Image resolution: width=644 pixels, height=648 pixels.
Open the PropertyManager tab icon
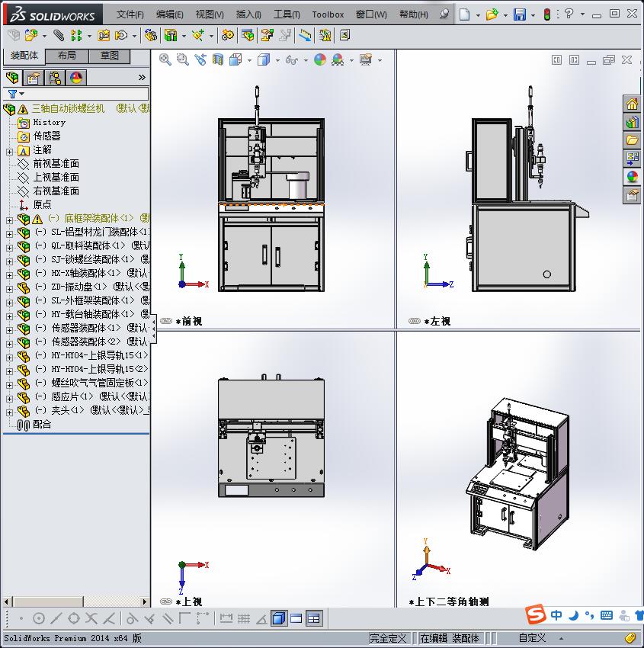point(33,77)
